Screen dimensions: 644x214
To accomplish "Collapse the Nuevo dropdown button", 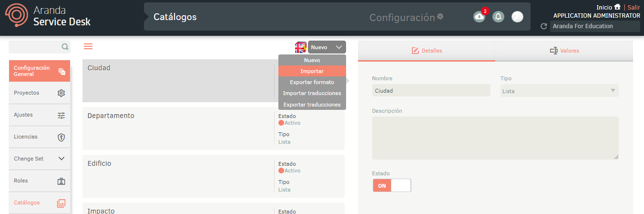I will [327, 47].
